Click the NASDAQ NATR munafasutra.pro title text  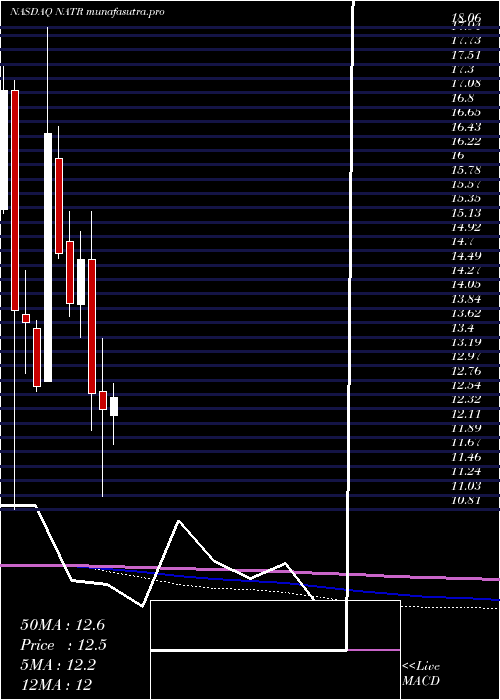click(x=87, y=12)
